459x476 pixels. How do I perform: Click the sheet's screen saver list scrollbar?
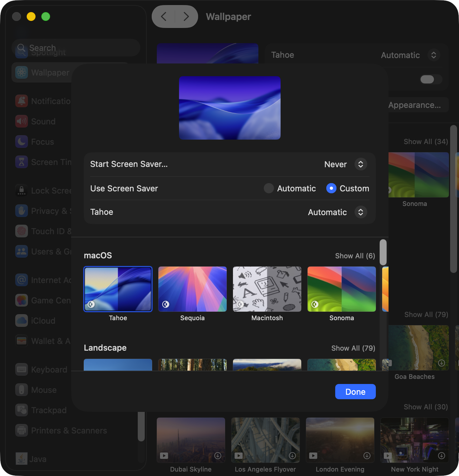pyautogui.click(x=383, y=252)
